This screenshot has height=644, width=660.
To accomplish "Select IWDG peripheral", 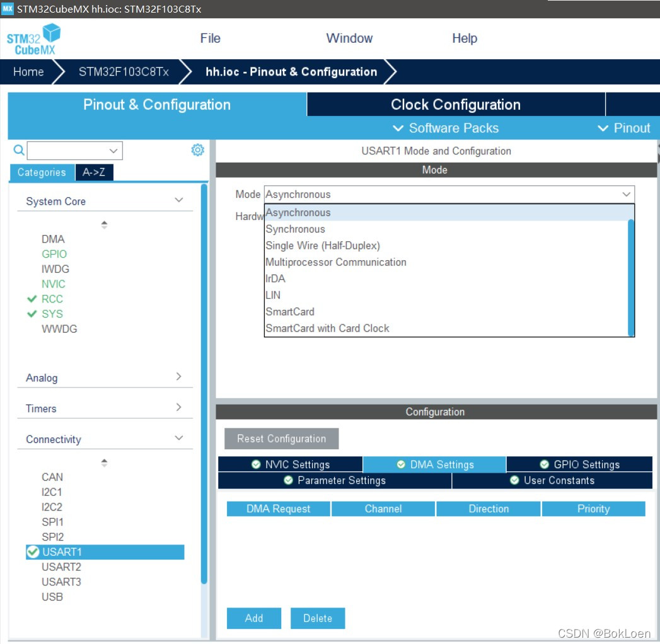I will [x=55, y=269].
